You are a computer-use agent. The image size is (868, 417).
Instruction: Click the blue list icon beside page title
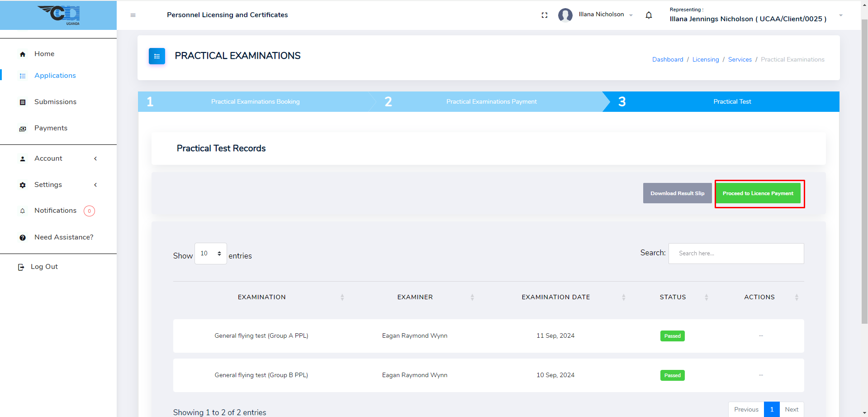click(x=157, y=56)
